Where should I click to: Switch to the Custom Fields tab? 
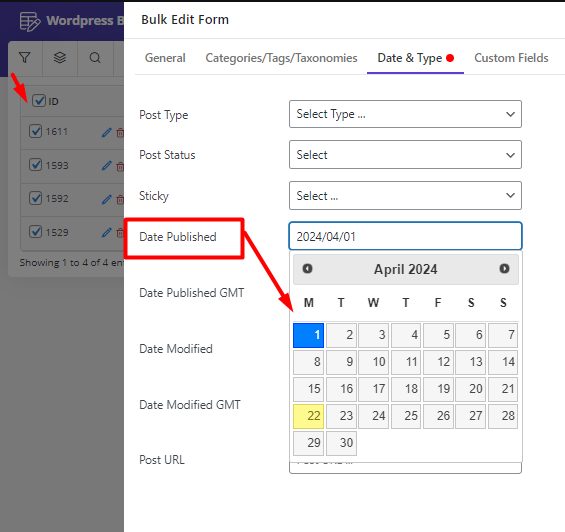(511, 58)
